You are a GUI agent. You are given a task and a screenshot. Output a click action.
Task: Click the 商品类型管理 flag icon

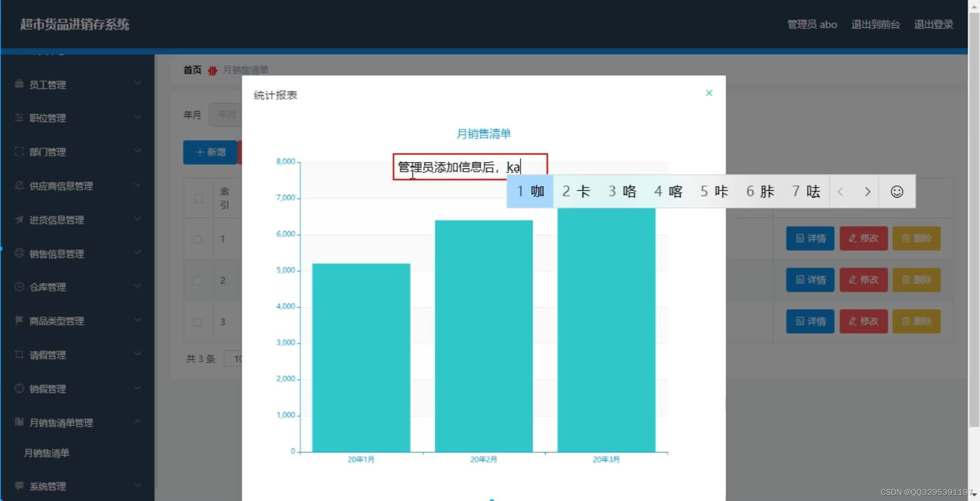[x=19, y=320]
